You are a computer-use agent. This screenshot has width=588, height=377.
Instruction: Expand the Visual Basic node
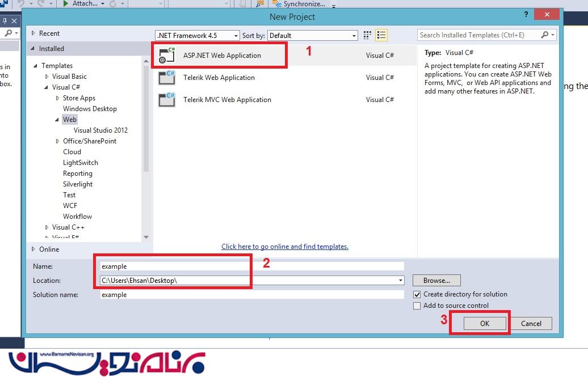[x=47, y=77]
